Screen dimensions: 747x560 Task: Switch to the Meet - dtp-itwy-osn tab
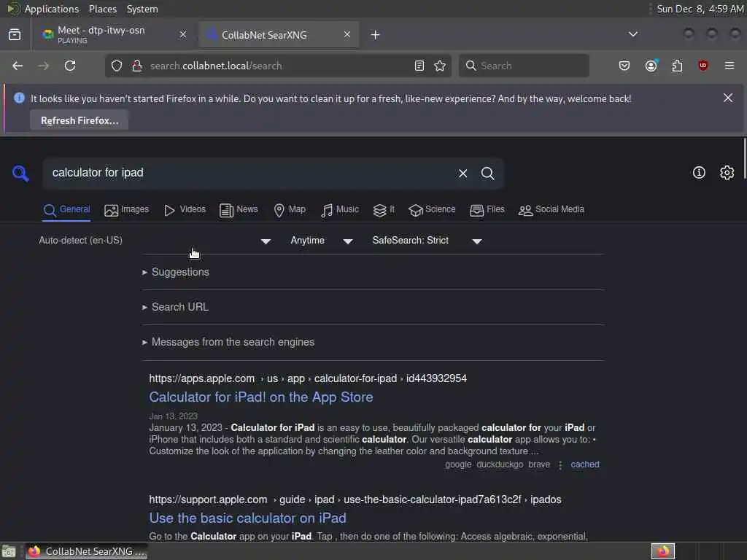coord(115,34)
